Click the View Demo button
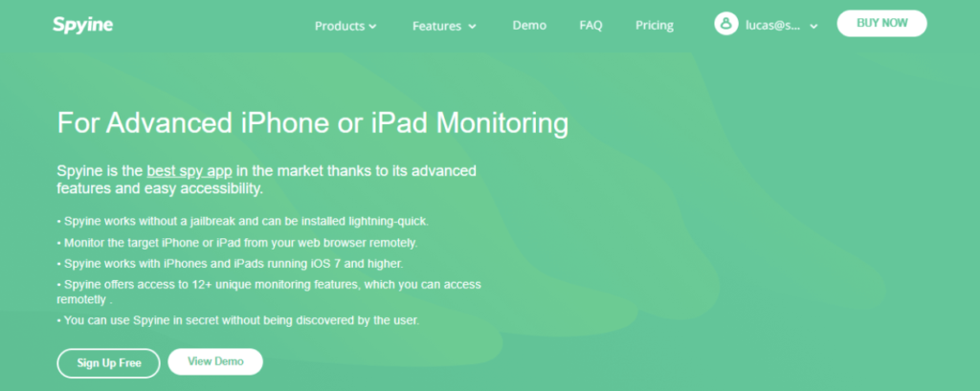Image resolution: width=980 pixels, height=391 pixels. 215,361
